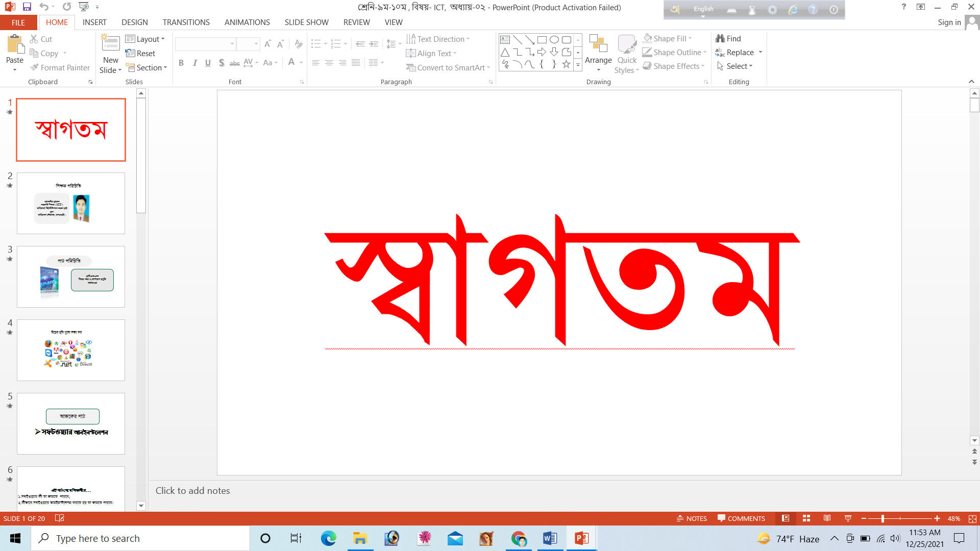Select the star shape in shapes gallery
Screen dimensions: 980x551
click(566, 64)
